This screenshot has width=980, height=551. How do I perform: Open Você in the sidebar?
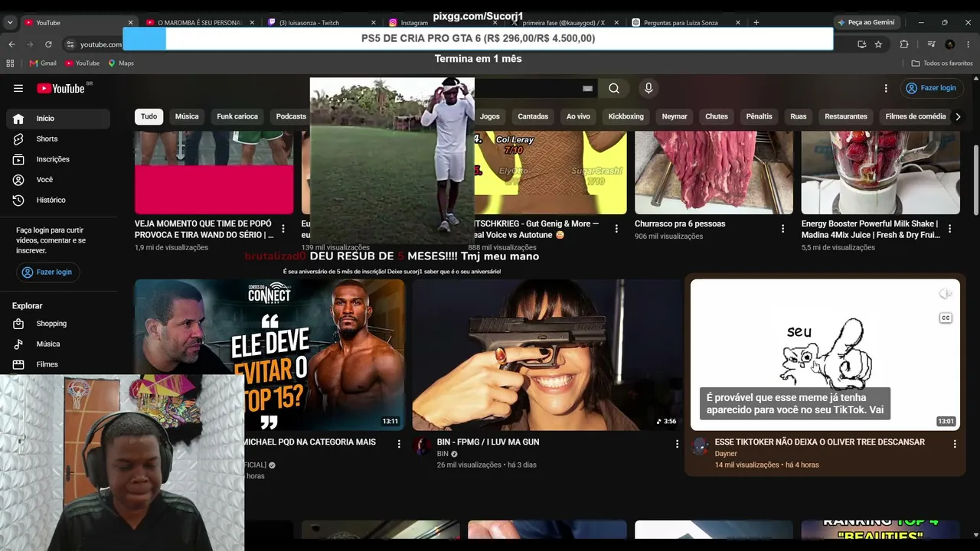click(58, 180)
